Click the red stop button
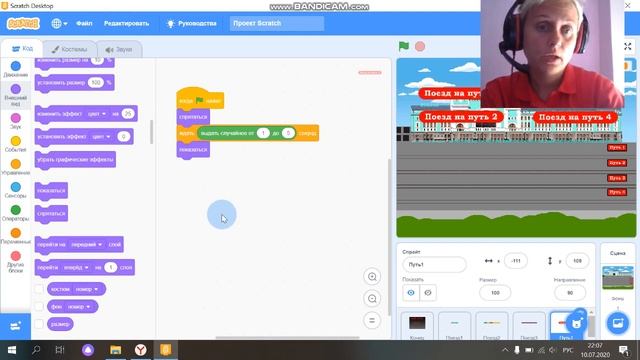Screen dimensions: 640x360 (420, 47)
